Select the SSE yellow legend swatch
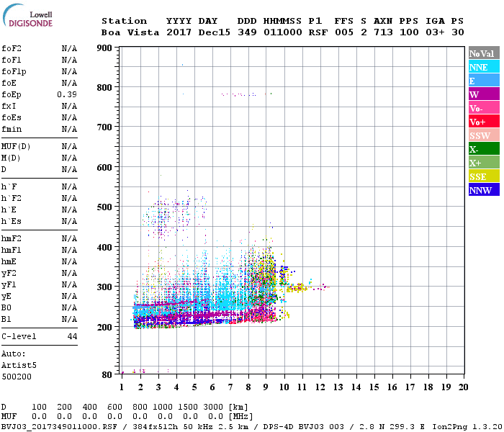The image size is (504, 432). click(484, 176)
